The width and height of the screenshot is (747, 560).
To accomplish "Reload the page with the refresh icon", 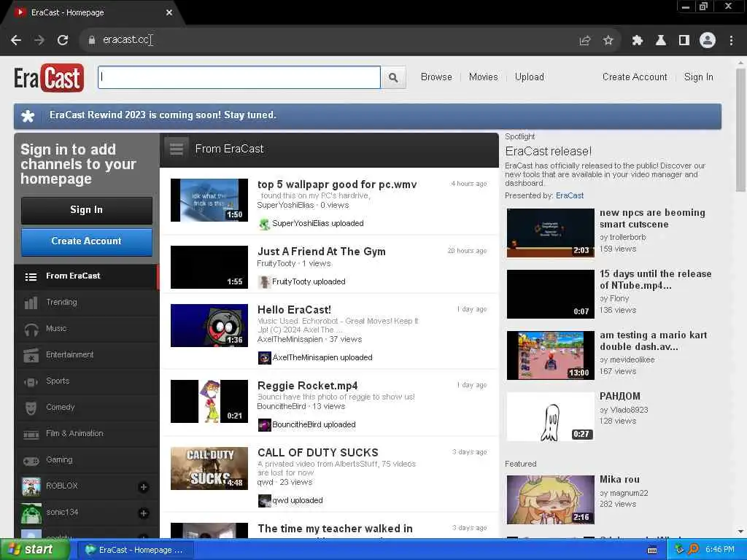I will (x=63, y=40).
